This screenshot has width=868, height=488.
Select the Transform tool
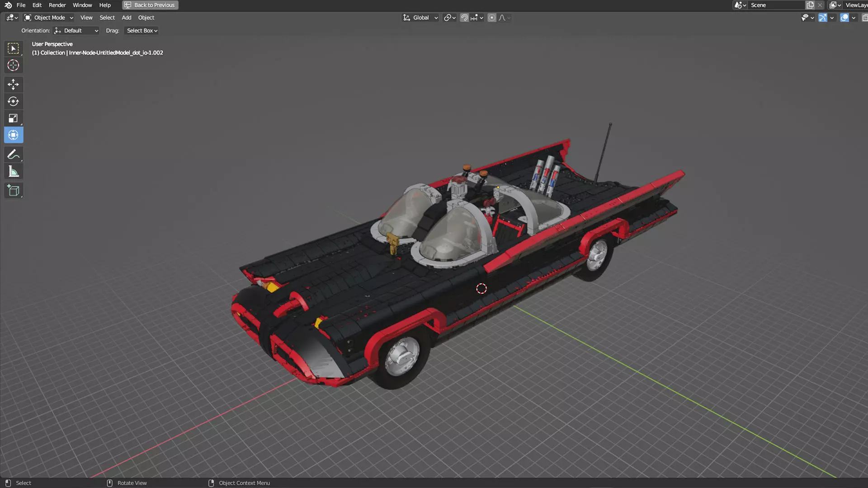point(13,135)
